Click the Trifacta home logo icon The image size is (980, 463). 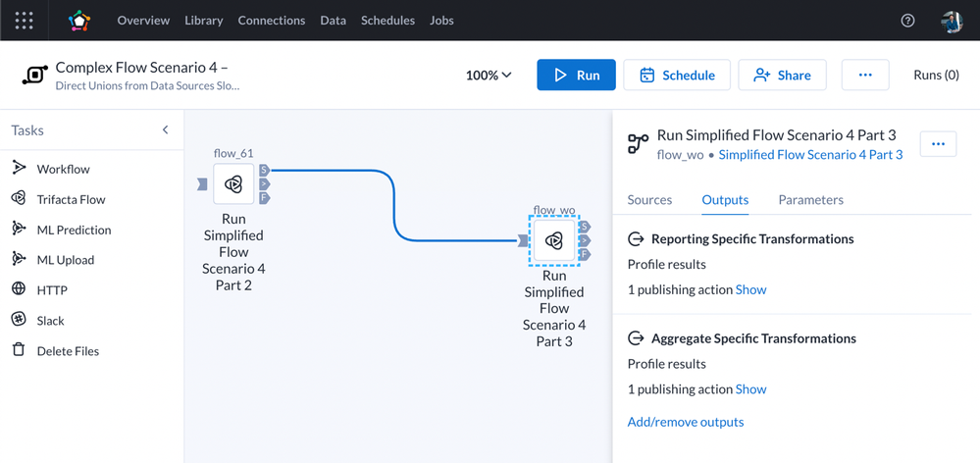click(79, 20)
